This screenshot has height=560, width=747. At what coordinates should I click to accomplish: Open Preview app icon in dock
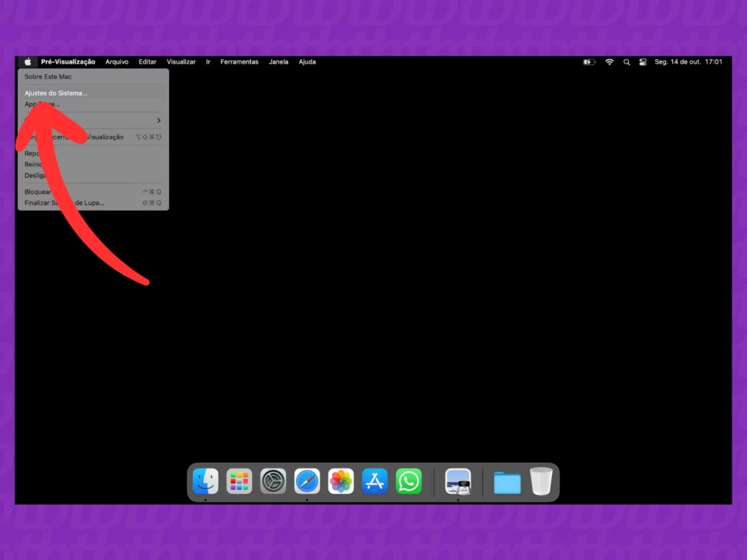tap(458, 481)
